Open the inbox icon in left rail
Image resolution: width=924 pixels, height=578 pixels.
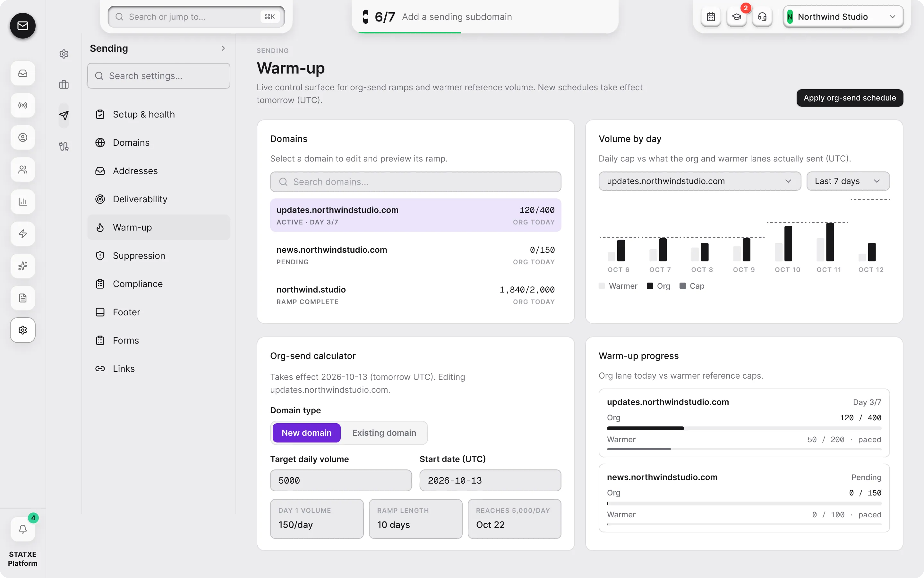pos(22,73)
